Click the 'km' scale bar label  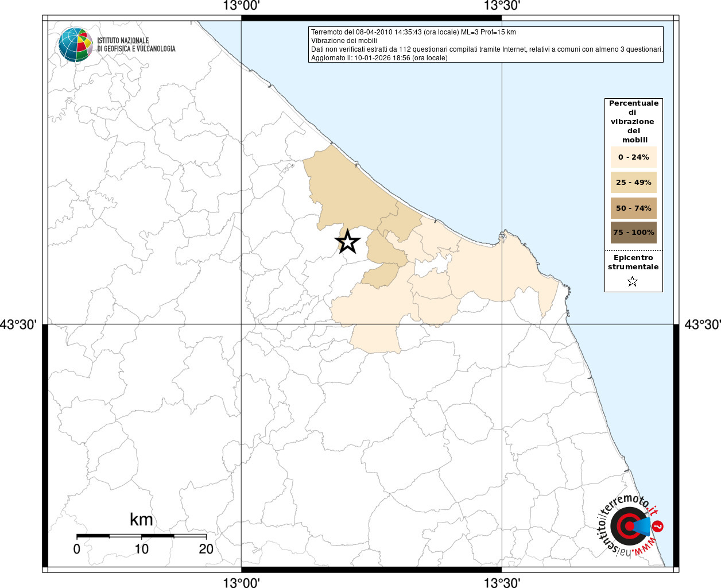pyautogui.click(x=141, y=520)
